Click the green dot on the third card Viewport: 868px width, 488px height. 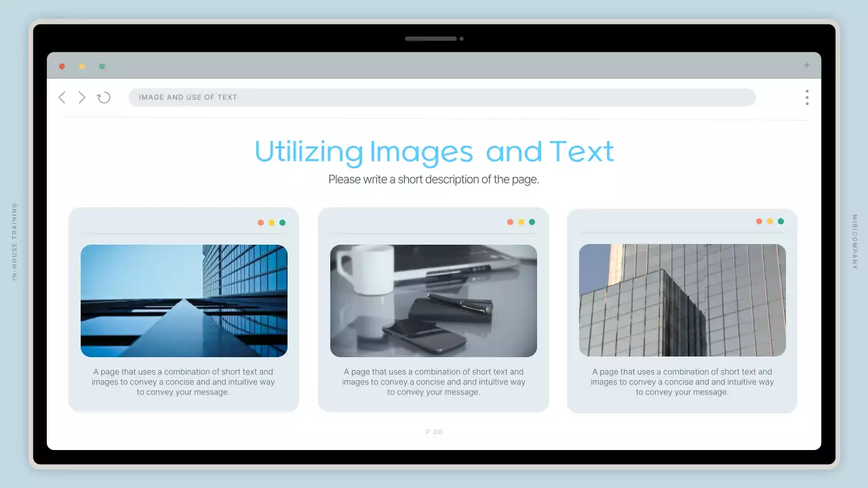pos(781,222)
